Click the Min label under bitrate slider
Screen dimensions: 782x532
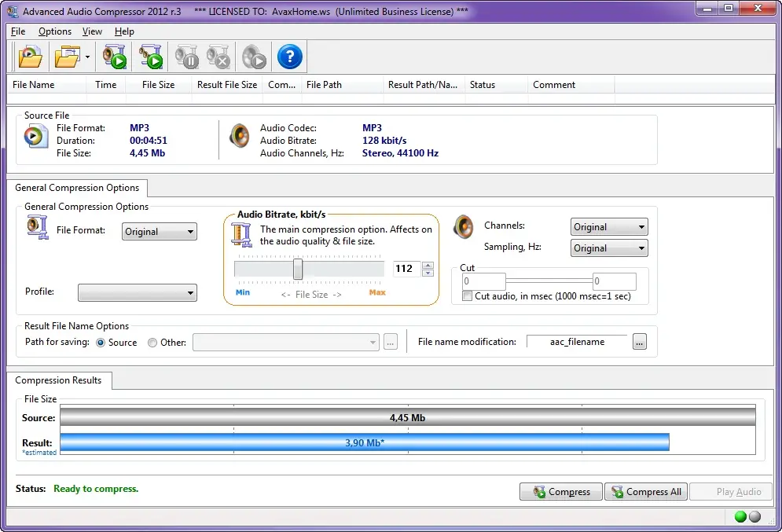point(243,292)
